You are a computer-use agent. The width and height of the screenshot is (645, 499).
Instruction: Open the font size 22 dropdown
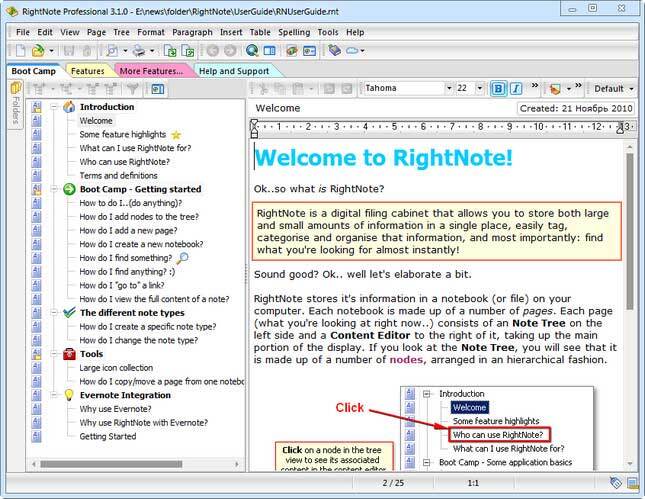[480, 88]
